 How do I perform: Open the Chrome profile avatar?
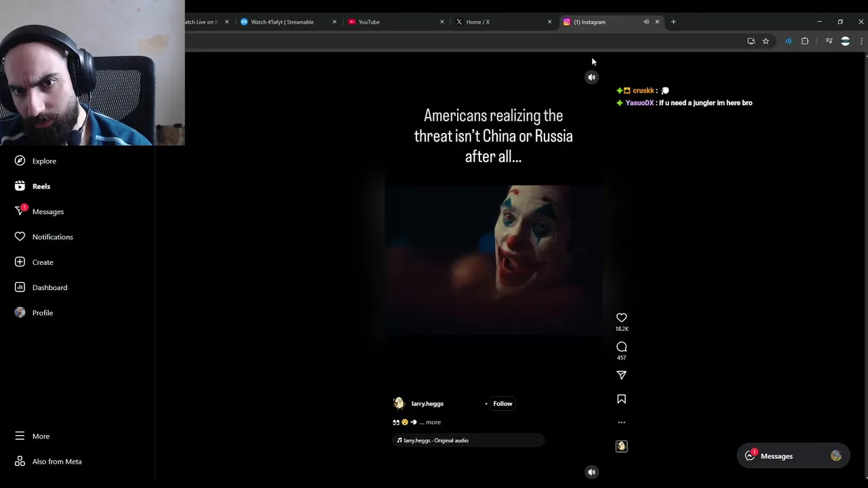pyautogui.click(x=845, y=41)
